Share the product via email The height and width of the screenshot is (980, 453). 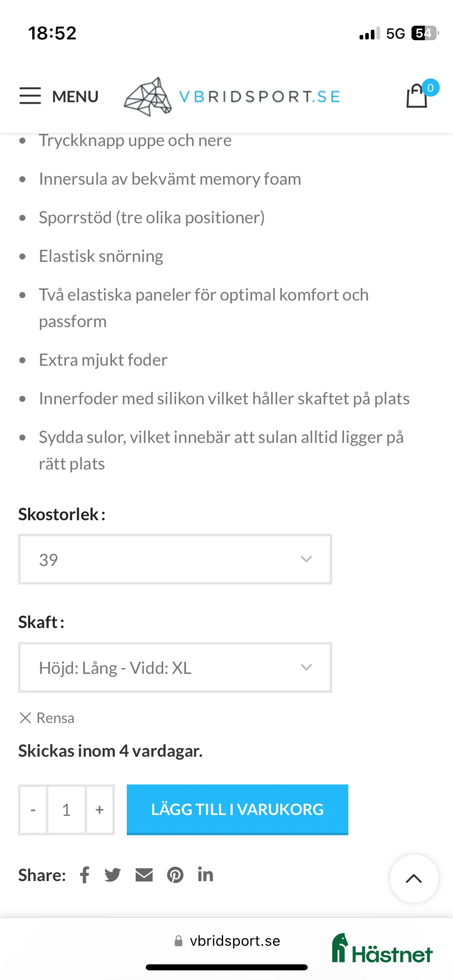click(143, 874)
